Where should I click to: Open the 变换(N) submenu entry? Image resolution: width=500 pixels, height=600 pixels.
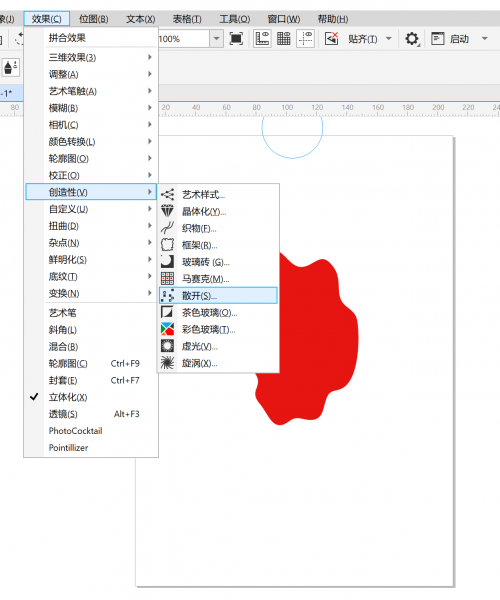91,293
